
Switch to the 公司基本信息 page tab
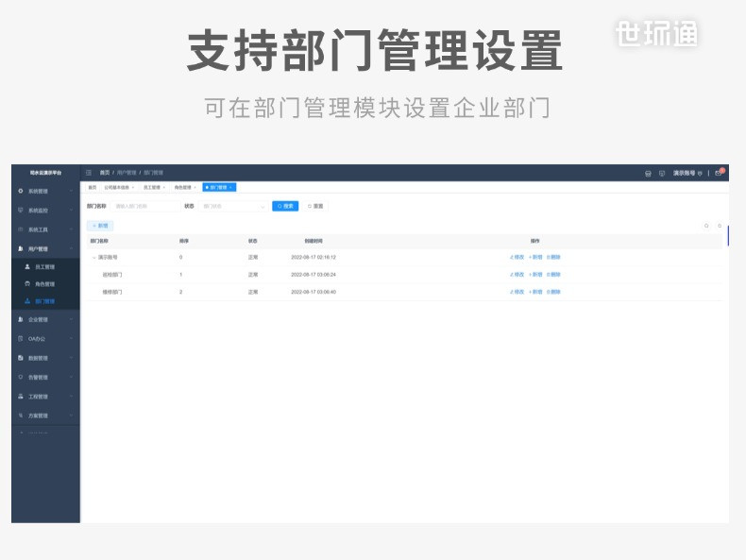[x=119, y=188]
